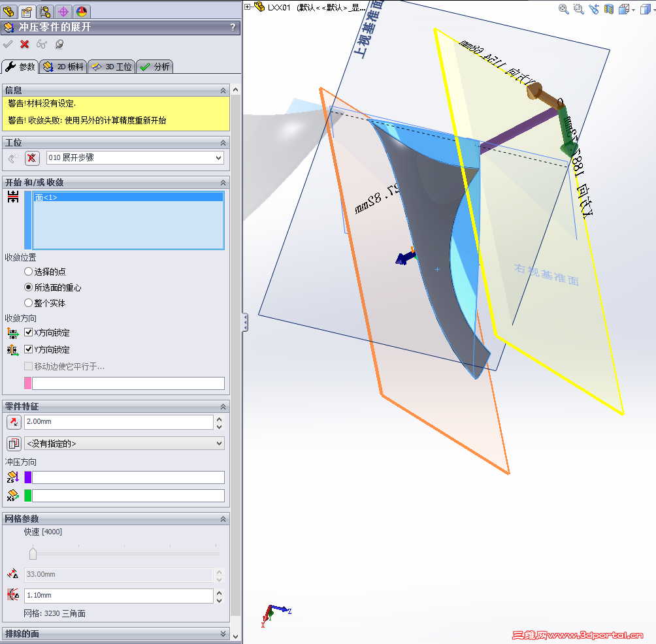
Task: Increase 1.10mm value with up stepper
Action: 220,592
